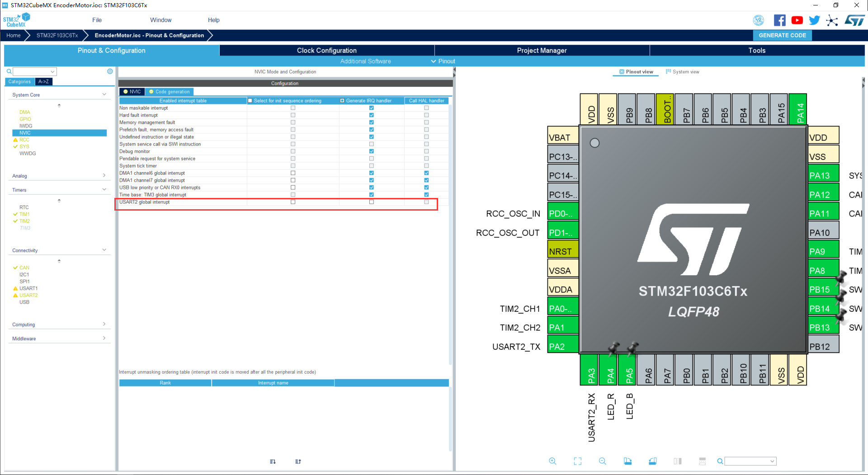Image resolution: width=868 pixels, height=475 pixels.
Task: Click the peripheral search magnifier icon
Action: (x=9, y=71)
